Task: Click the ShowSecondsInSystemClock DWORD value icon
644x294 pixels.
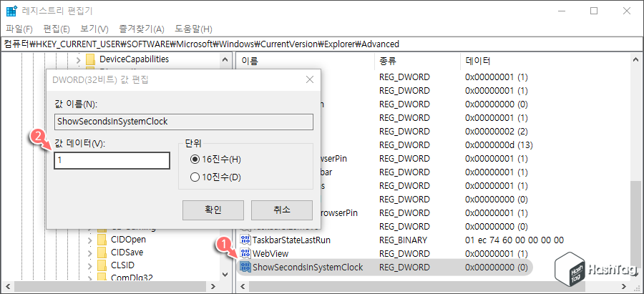Action: [245, 268]
